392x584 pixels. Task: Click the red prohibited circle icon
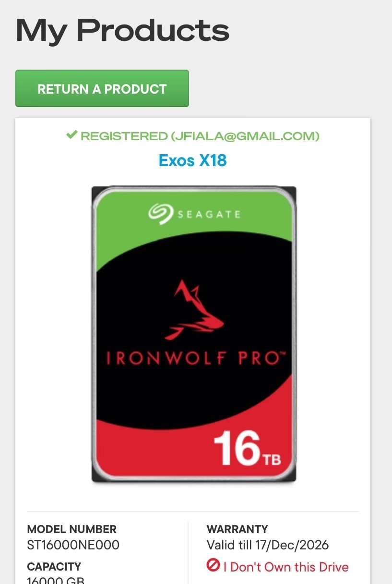tap(213, 566)
